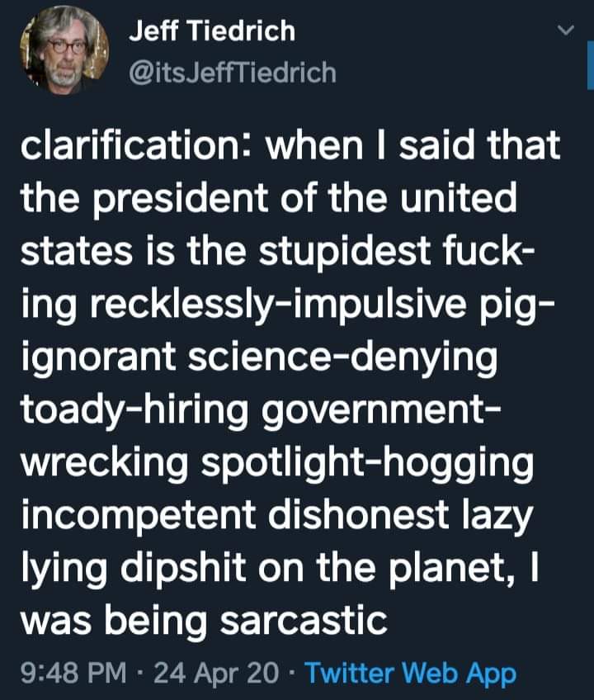Select the word "dishonest" in the tweet
Image resolution: width=594 pixels, height=700 pixels.
click(358, 514)
